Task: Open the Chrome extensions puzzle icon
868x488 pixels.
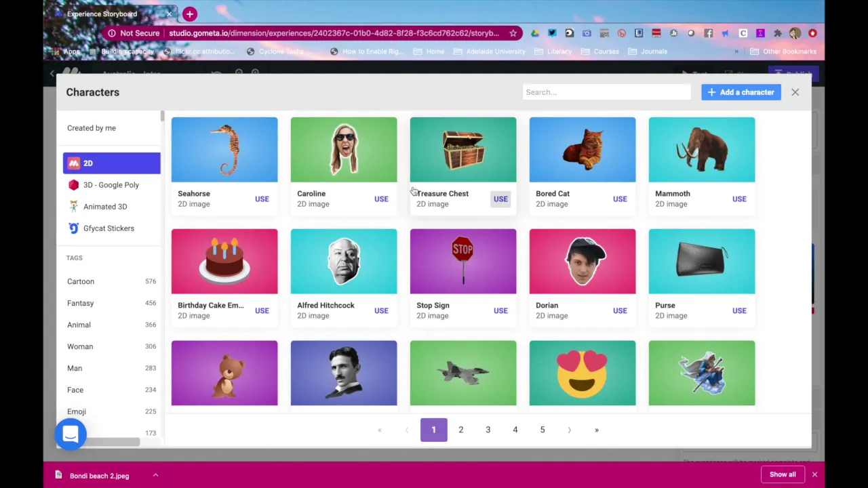Action: [x=778, y=33]
